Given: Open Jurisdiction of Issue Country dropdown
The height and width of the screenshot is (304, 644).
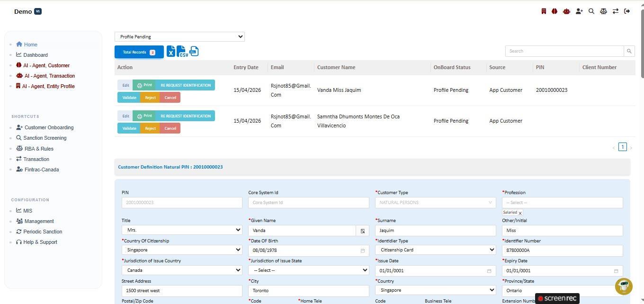Looking at the screenshot, I should [x=182, y=270].
